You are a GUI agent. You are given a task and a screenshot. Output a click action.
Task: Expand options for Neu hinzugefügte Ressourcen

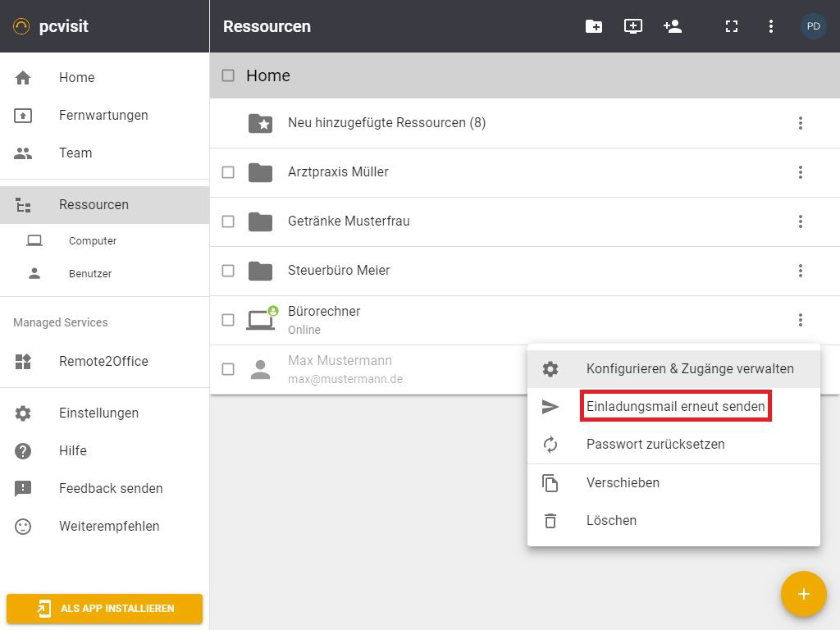pyautogui.click(x=801, y=123)
